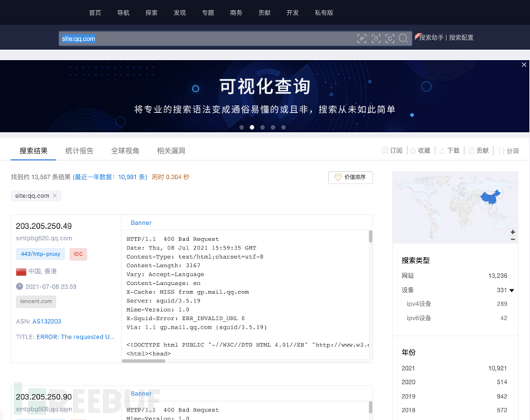Click the first result's Banner tab
Screen dimensions: 530x420
click(141, 223)
